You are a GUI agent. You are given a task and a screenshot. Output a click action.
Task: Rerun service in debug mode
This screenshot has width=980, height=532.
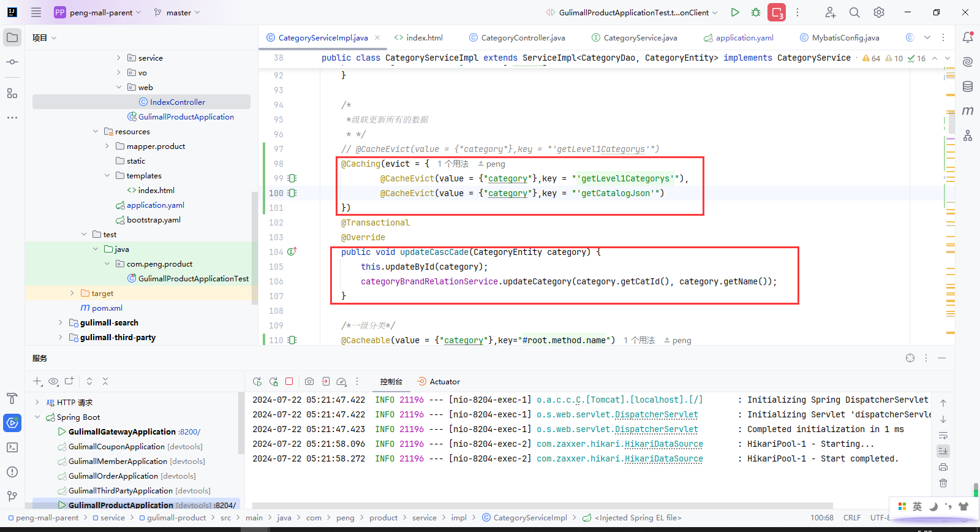click(273, 381)
